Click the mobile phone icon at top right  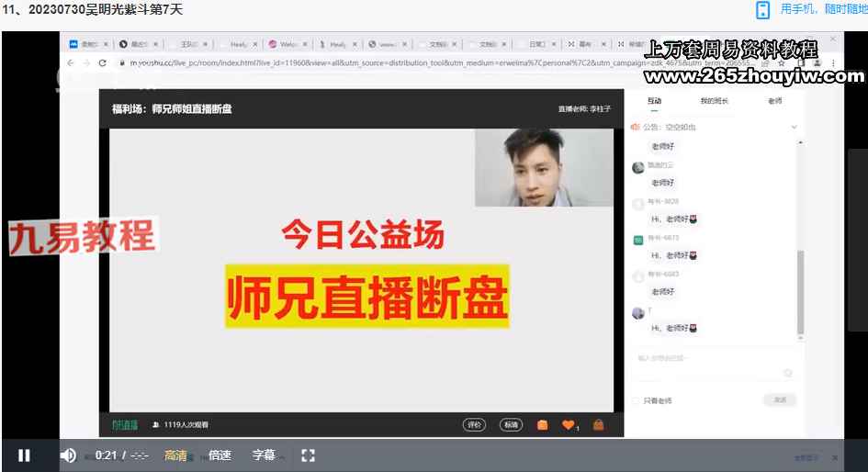(x=762, y=10)
